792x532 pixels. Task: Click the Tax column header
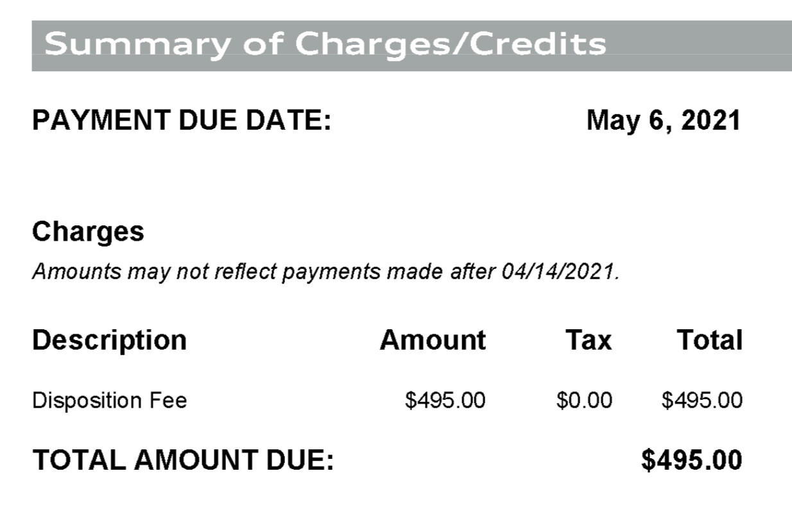click(589, 340)
